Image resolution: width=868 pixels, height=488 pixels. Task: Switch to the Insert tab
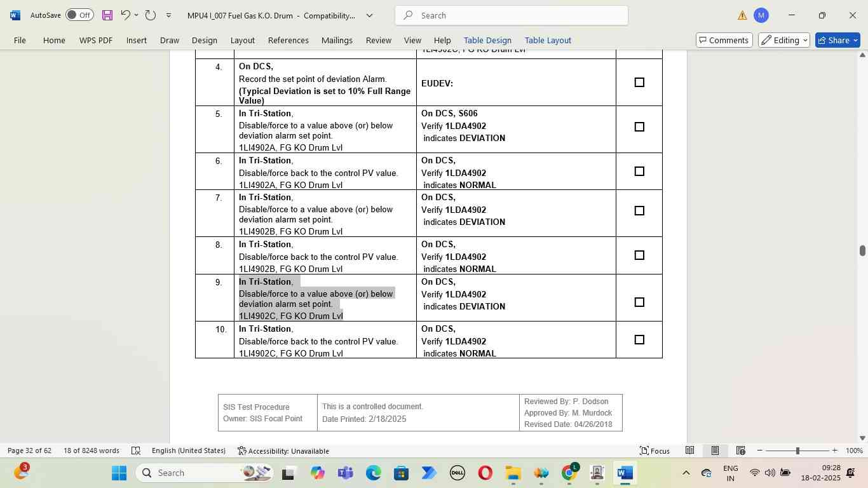pos(137,40)
